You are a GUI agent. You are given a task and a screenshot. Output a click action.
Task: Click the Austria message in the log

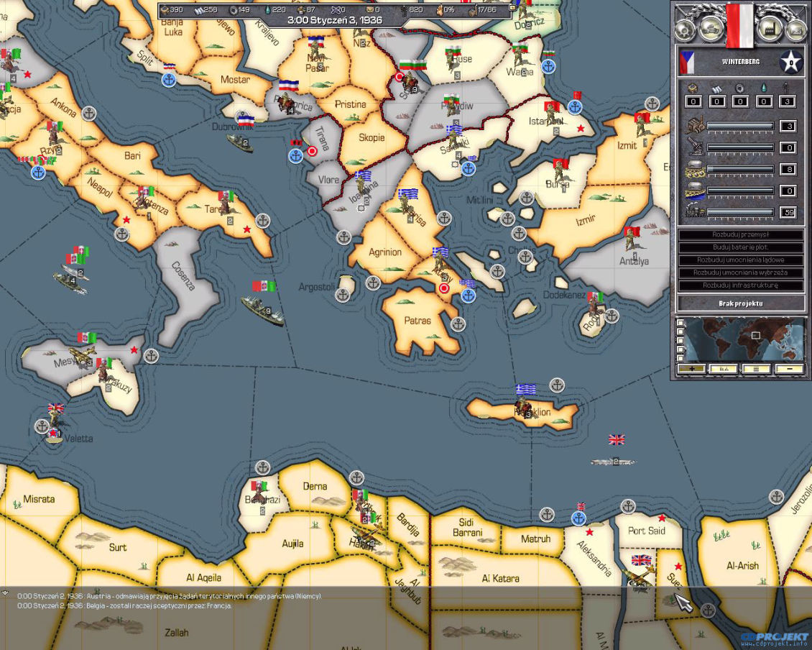pos(170,596)
